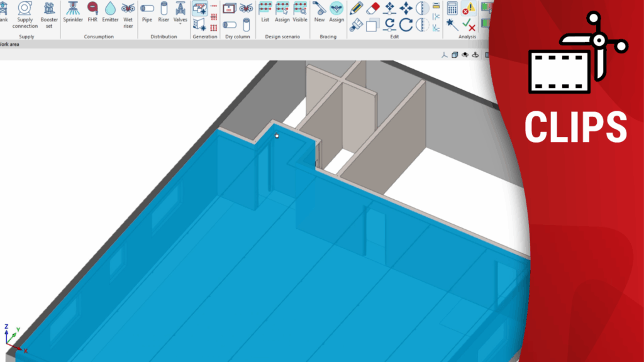Click the blue highlighted floor area
This screenshot has width=644, height=362.
(x=252, y=283)
